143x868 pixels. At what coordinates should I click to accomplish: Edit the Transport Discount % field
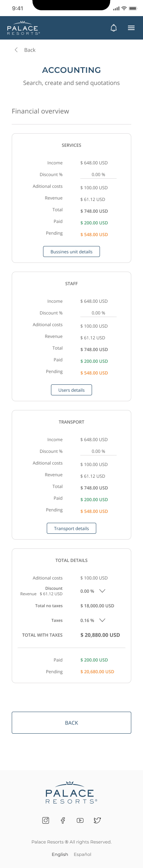(98, 451)
